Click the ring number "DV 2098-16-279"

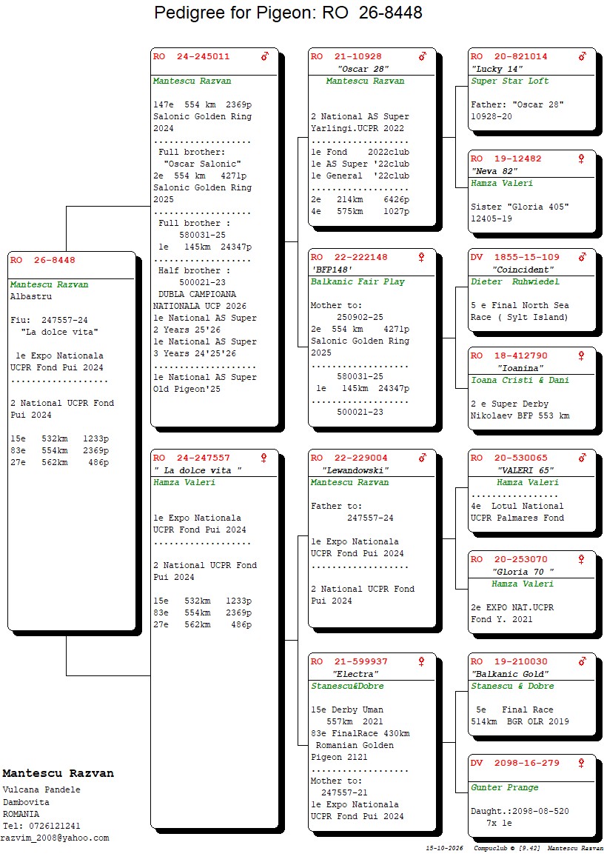(515, 763)
